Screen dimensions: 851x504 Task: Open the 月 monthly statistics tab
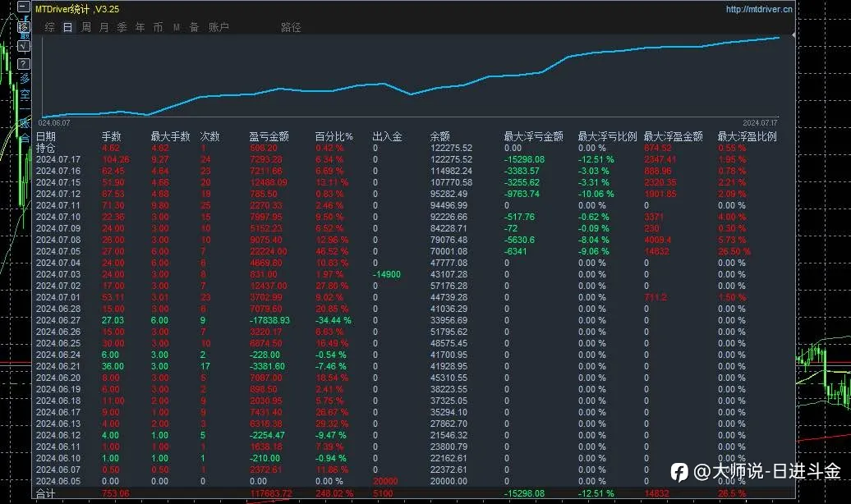coord(103,27)
